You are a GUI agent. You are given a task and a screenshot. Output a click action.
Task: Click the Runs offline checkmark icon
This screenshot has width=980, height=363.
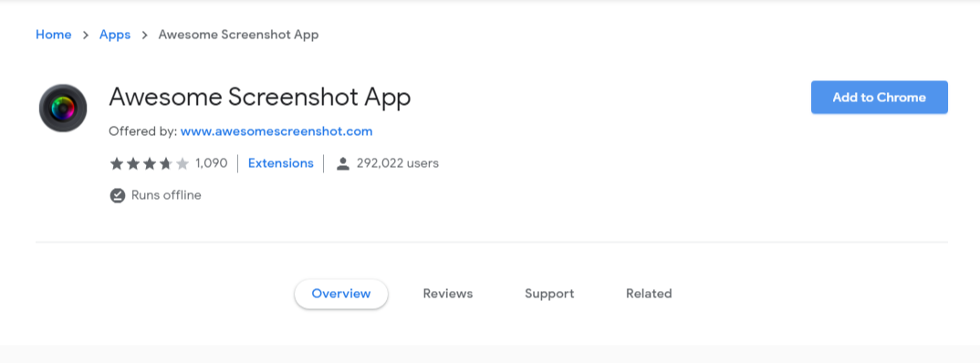[x=118, y=195]
